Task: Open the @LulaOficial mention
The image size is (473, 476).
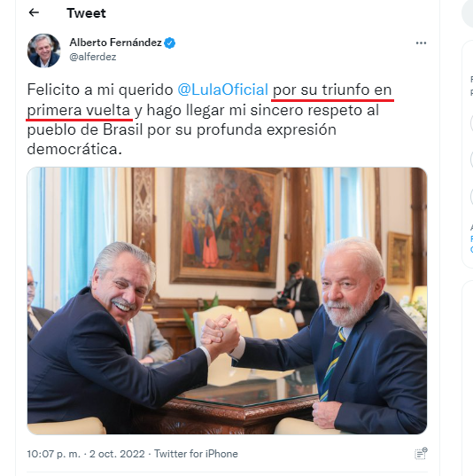Action: coord(222,90)
